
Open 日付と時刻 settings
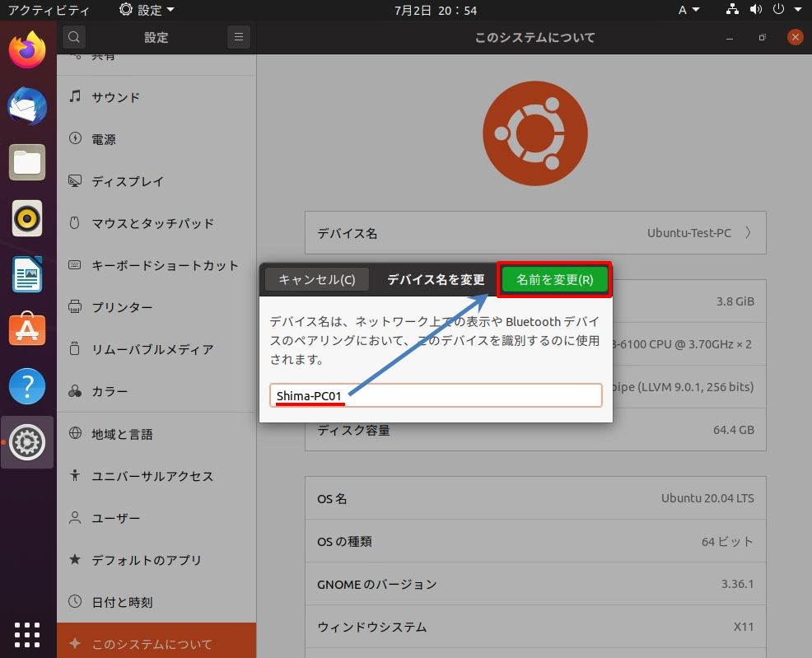click(156, 601)
